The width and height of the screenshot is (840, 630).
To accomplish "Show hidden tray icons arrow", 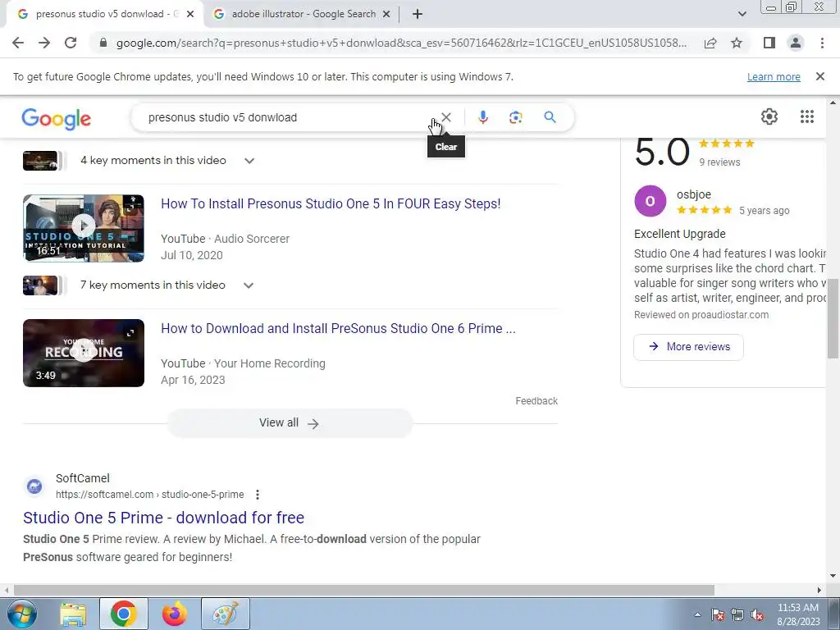I will [x=697, y=615].
